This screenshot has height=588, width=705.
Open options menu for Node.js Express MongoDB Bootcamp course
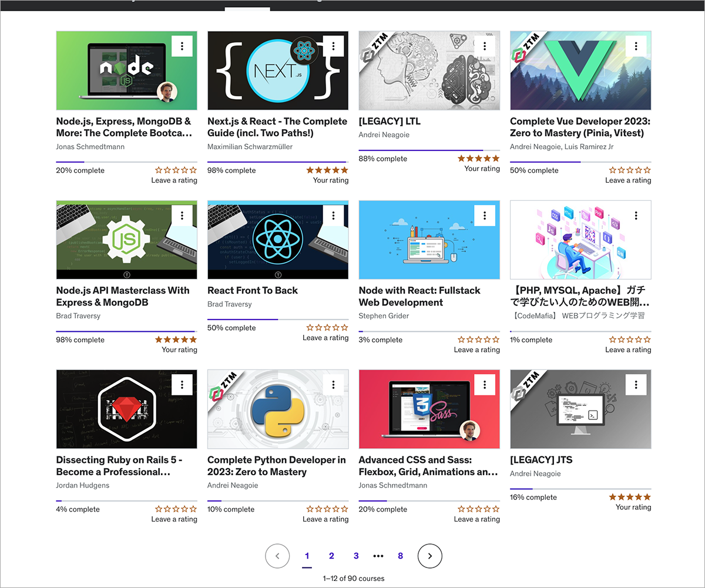(x=182, y=46)
